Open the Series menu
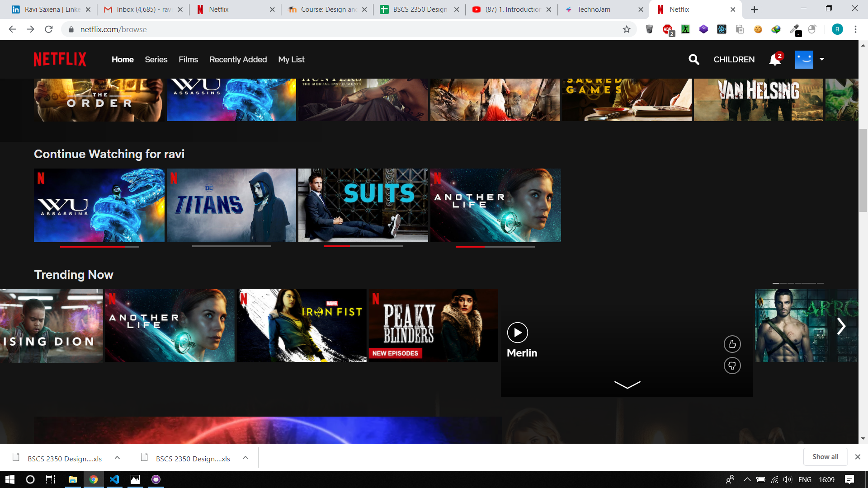 (156, 60)
